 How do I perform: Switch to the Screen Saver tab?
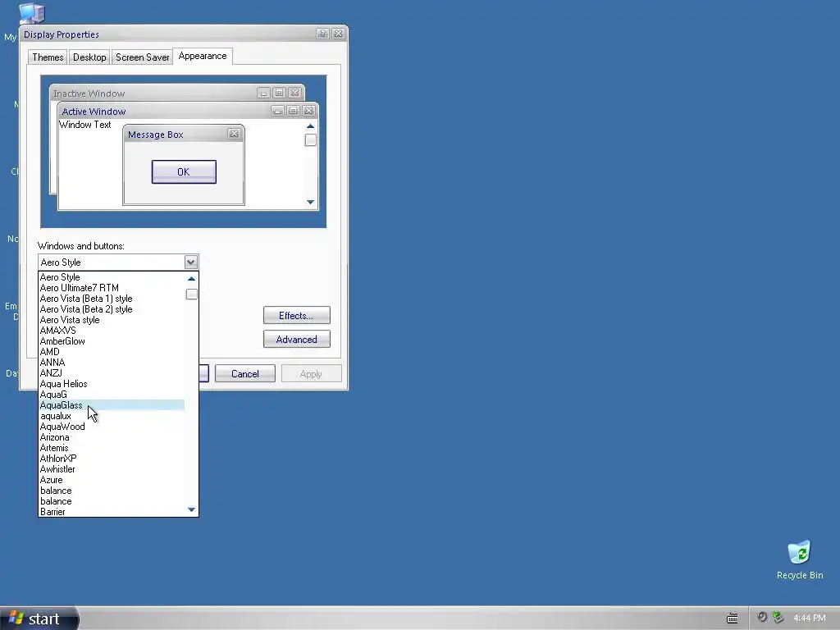142,57
